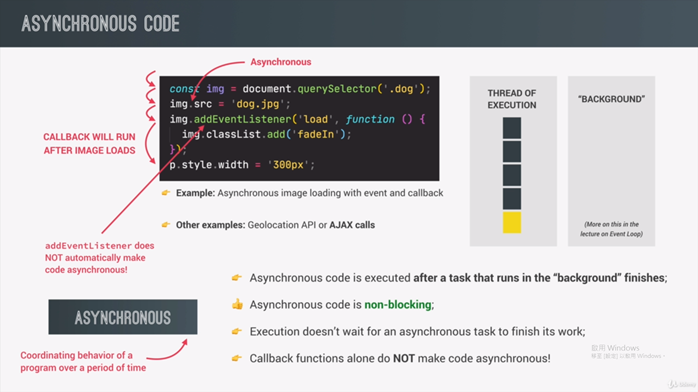
Task: Click the yellow block in Thread of Execution
Action: click(512, 222)
